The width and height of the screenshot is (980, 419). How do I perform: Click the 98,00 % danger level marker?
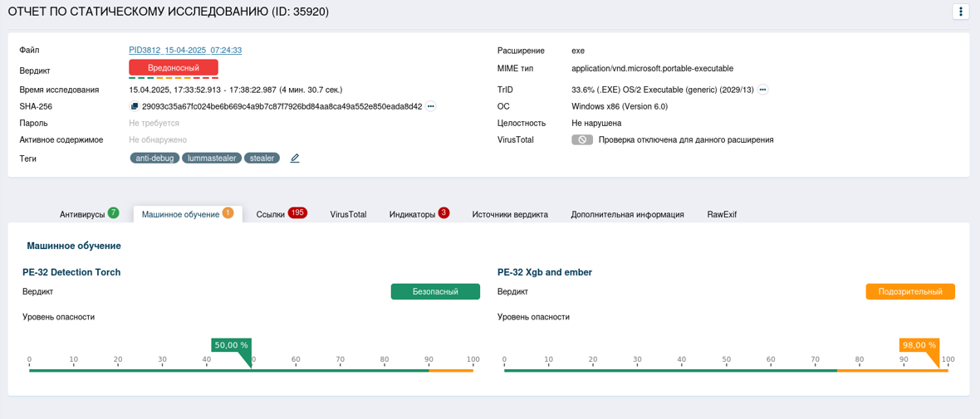919,345
